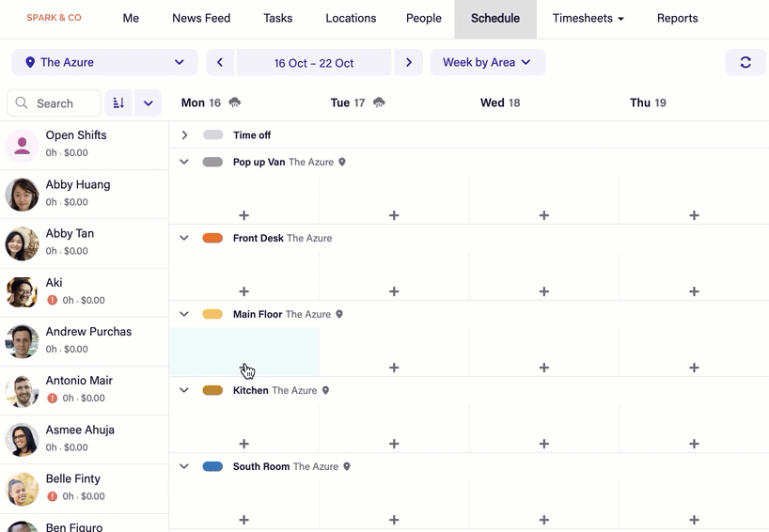The height and width of the screenshot is (532, 769).
Task: Go to previous week arrow
Action: point(220,62)
